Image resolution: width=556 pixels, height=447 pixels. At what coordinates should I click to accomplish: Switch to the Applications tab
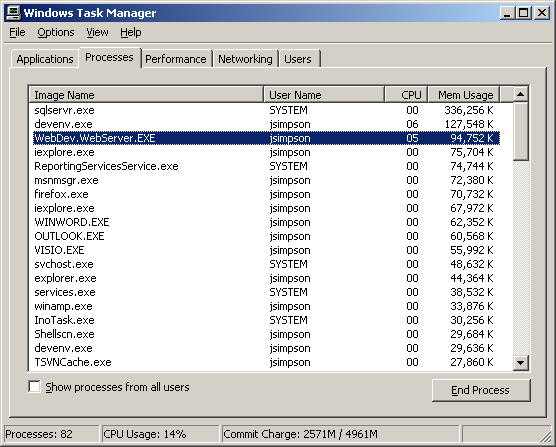coord(45,59)
